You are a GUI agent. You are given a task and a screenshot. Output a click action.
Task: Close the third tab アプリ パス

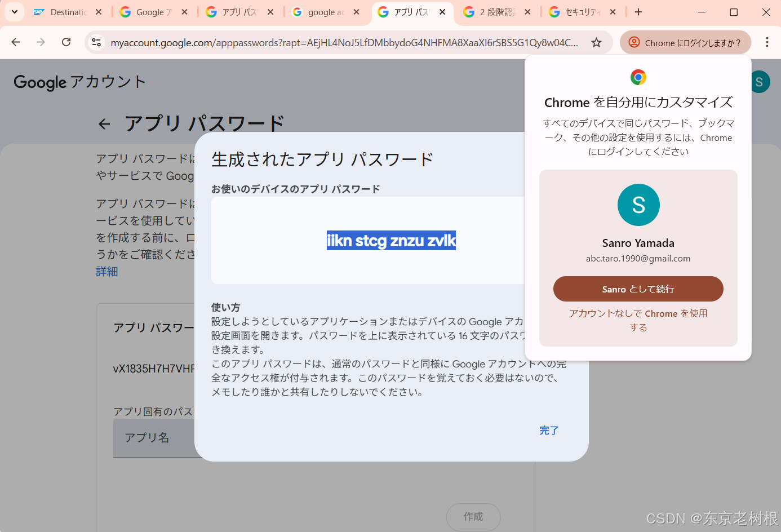(x=270, y=12)
